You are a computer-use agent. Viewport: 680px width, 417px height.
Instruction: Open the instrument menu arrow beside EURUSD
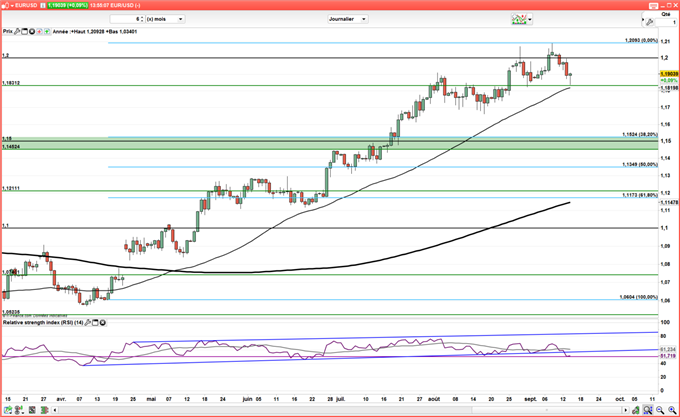[x=12, y=5]
